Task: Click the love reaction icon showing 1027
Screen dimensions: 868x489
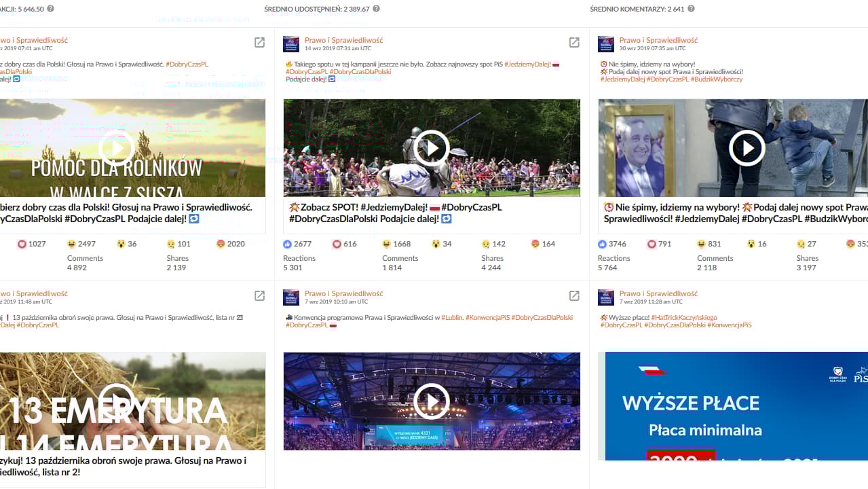Action: click(22, 244)
